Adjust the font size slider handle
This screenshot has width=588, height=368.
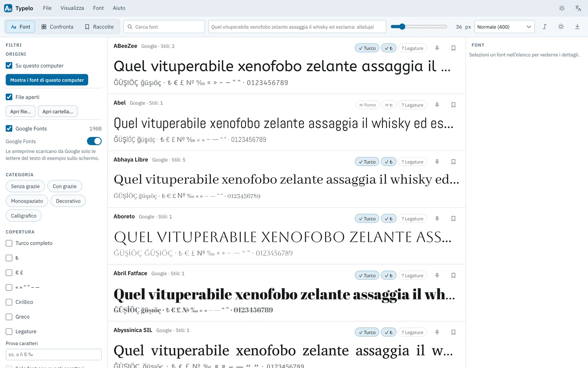click(402, 27)
